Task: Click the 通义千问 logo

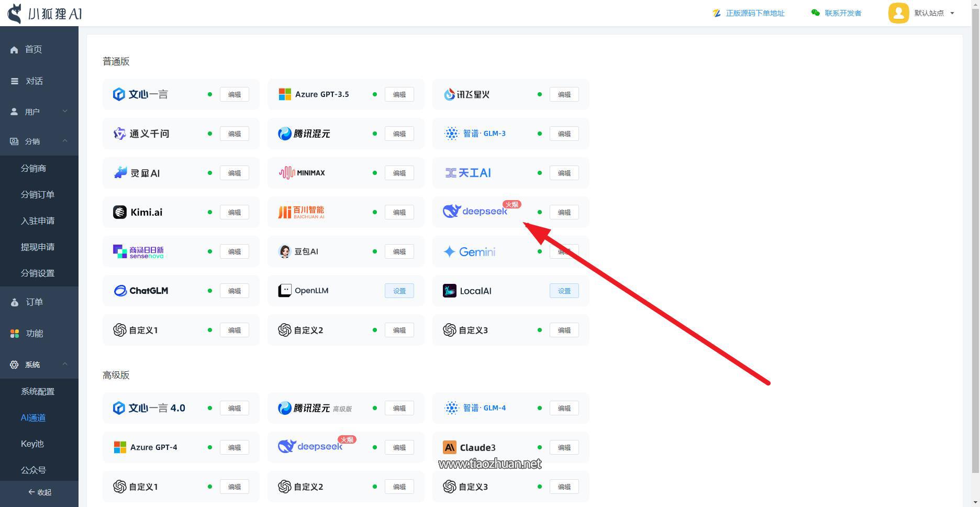Action: click(x=141, y=134)
